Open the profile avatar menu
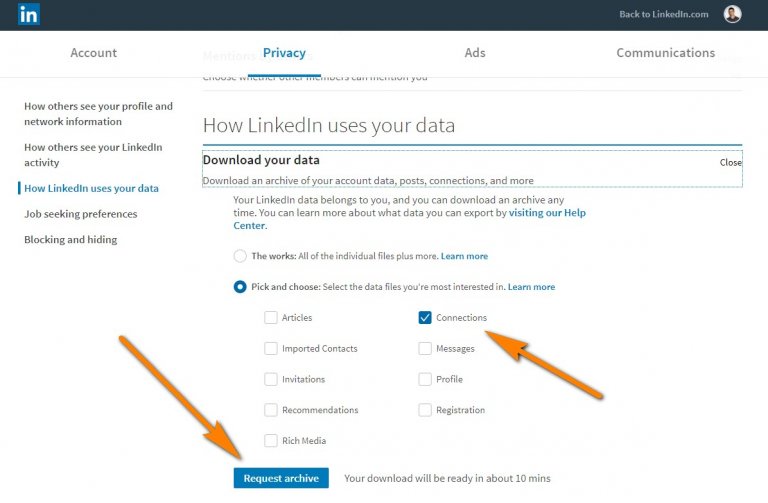Image resolution: width=768 pixels, height=503 pixels. coord(732,14)
